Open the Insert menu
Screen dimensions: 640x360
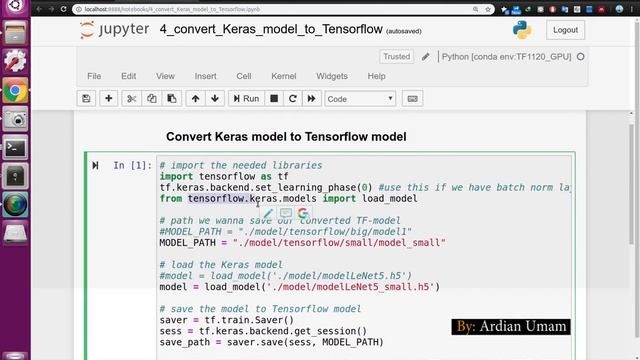pyautogui.click(x=205, y=76)
